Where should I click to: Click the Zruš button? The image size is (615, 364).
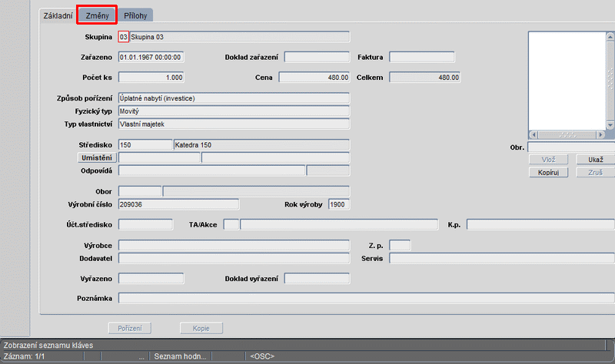pos(595,173)
